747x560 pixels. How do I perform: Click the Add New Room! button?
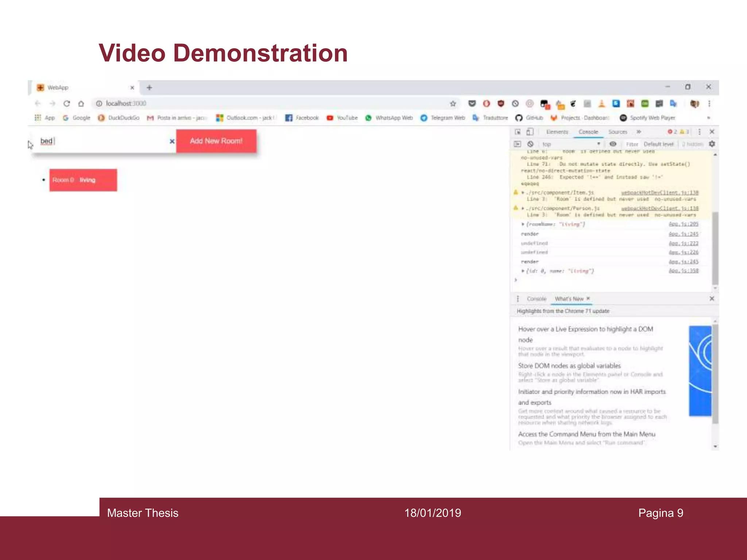click(x=216, y=141)
